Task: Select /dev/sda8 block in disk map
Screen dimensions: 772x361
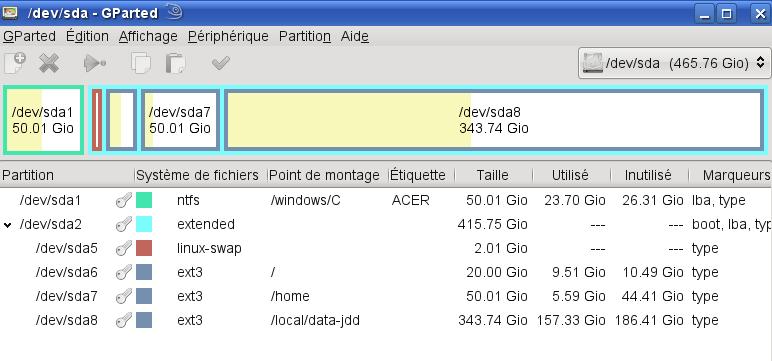Action: coord(494,120)
